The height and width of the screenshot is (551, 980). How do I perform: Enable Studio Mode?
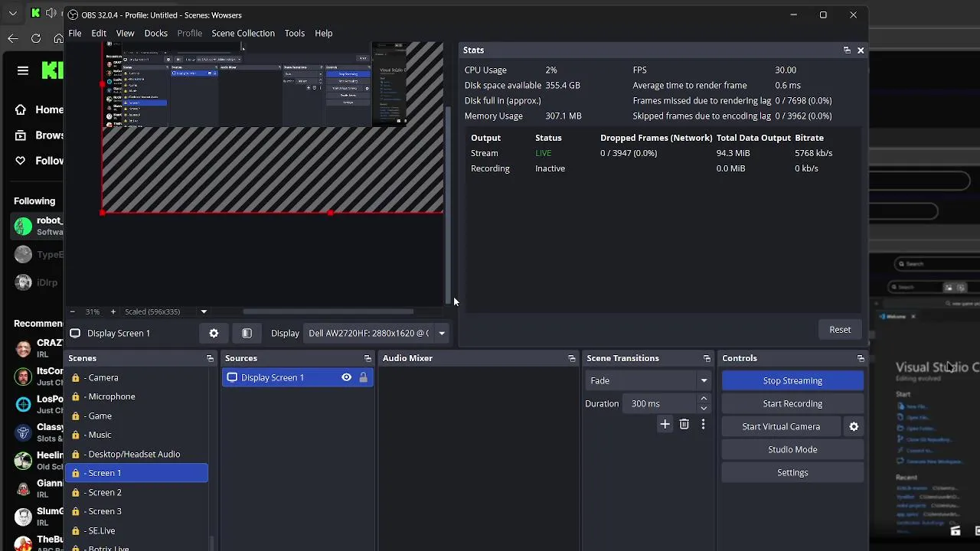pos(792,449)
